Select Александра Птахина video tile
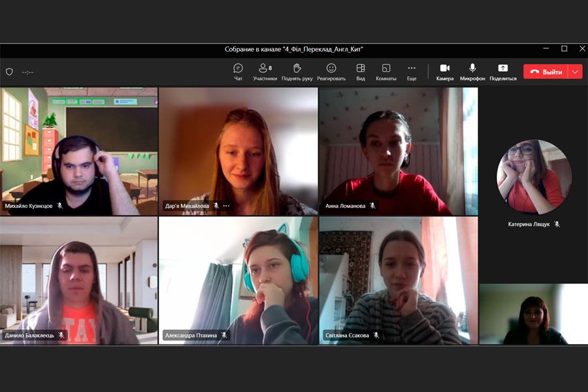 (x=238, y=280)
